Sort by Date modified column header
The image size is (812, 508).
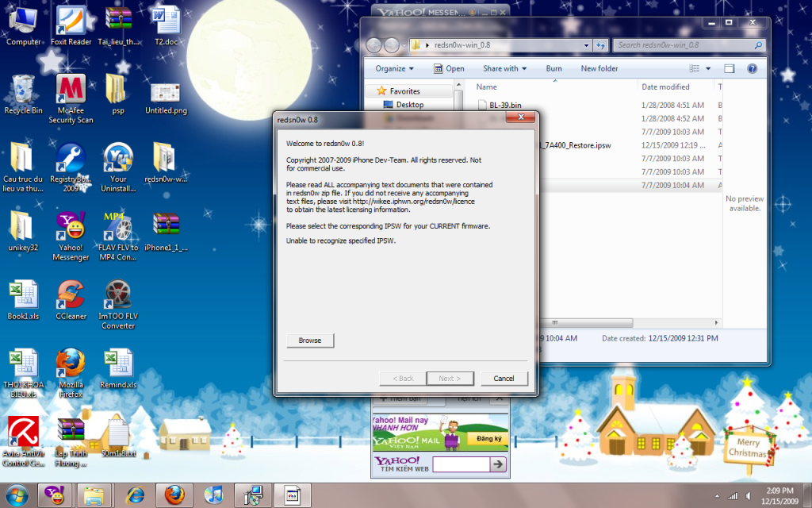coord(665,87)
